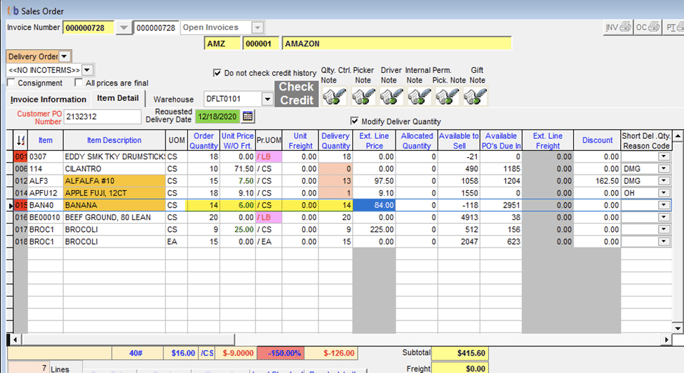Click the 162.50 Discount cell

597,181
